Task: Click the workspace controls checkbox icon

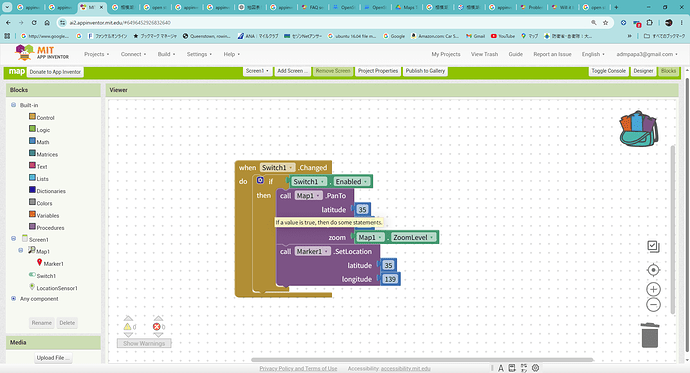Action: (653, 246)
